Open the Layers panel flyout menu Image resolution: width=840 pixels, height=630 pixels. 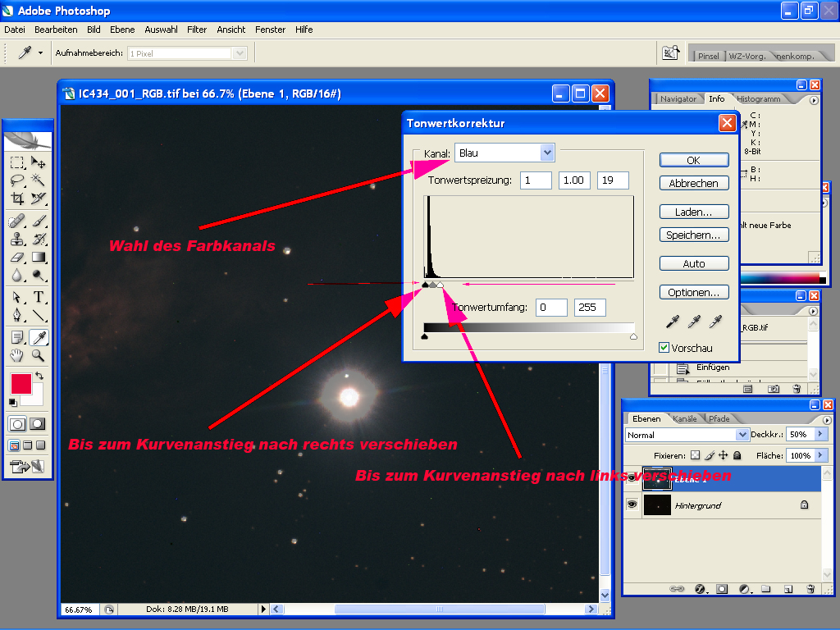click(x=827, y=420)
